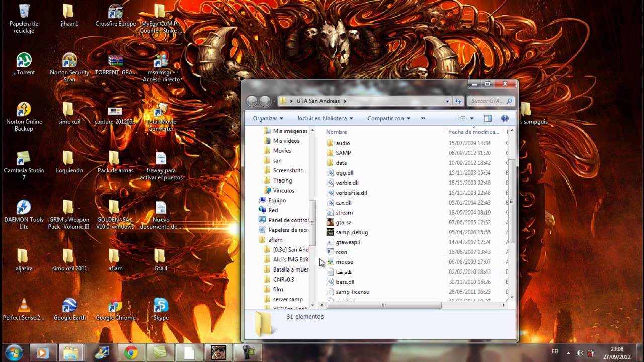Screen dimensions: 644x362
Task: Launch Camtasia Studio 7 from desktop
Action: (24, 165)
